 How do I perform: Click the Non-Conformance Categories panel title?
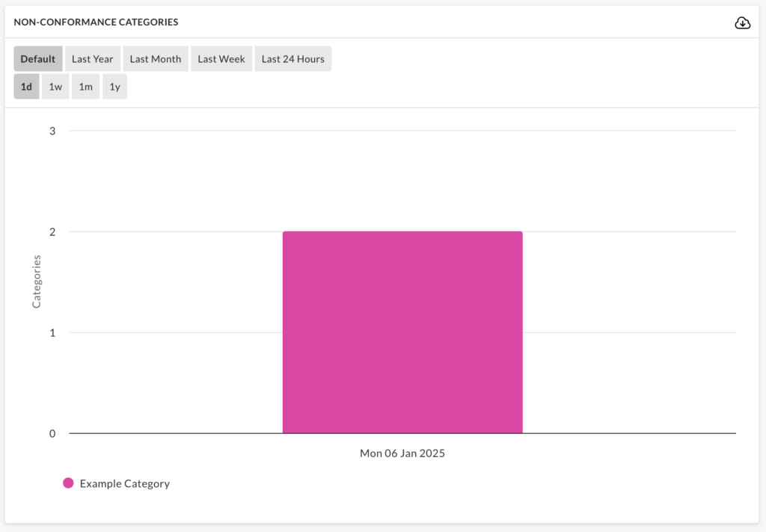[x=96, y=22]
